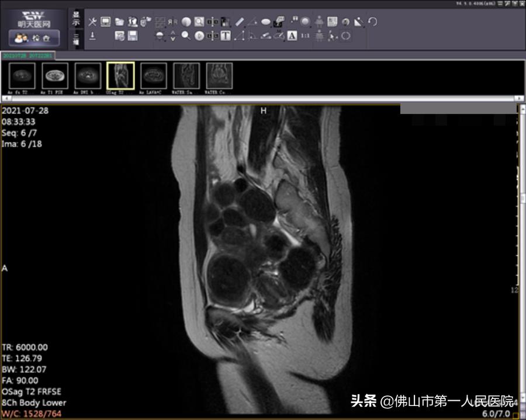Select the triangle measurement tool
This screenshot has height=420, width=526.
(240, 36)
